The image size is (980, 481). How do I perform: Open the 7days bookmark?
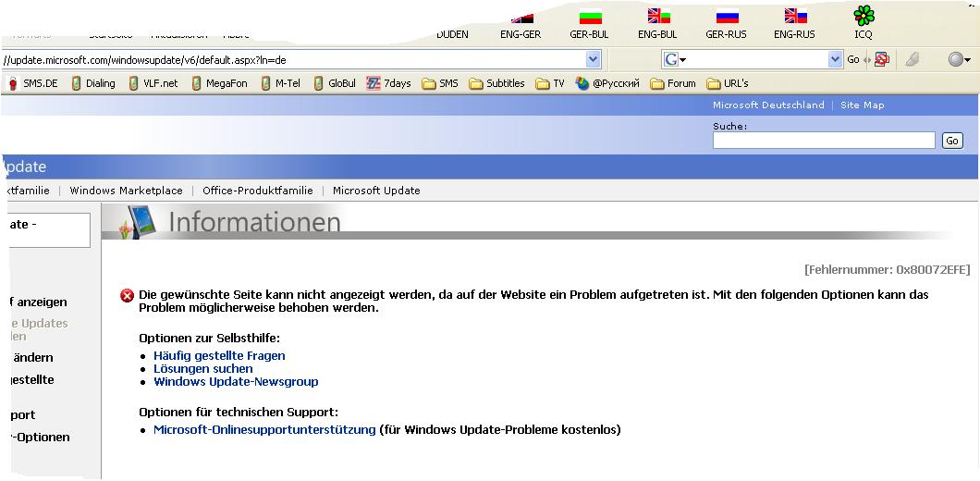tap(388, 83)
